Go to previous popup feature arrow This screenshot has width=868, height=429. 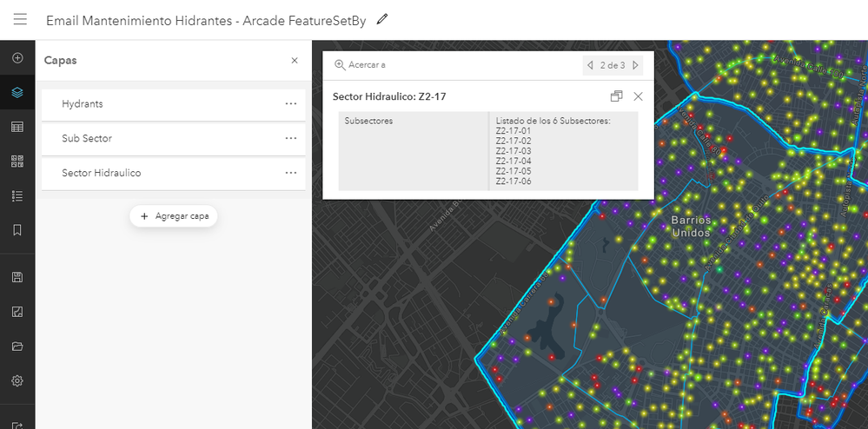[590, 65]
